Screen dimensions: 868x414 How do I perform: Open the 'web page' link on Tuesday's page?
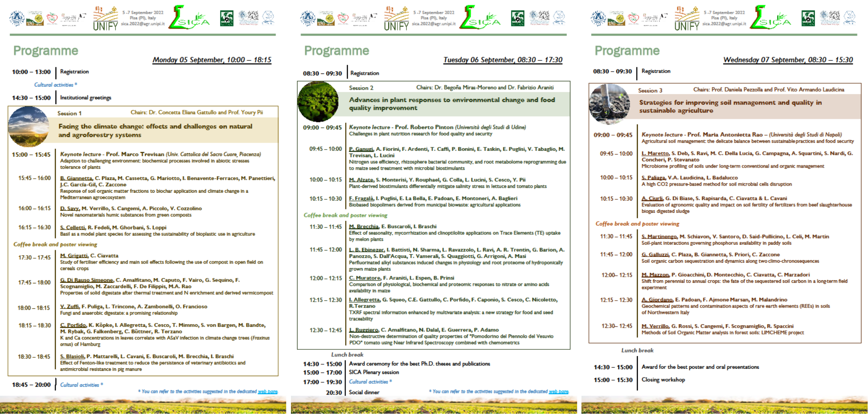pyautogui.click(x=559, y=392)
